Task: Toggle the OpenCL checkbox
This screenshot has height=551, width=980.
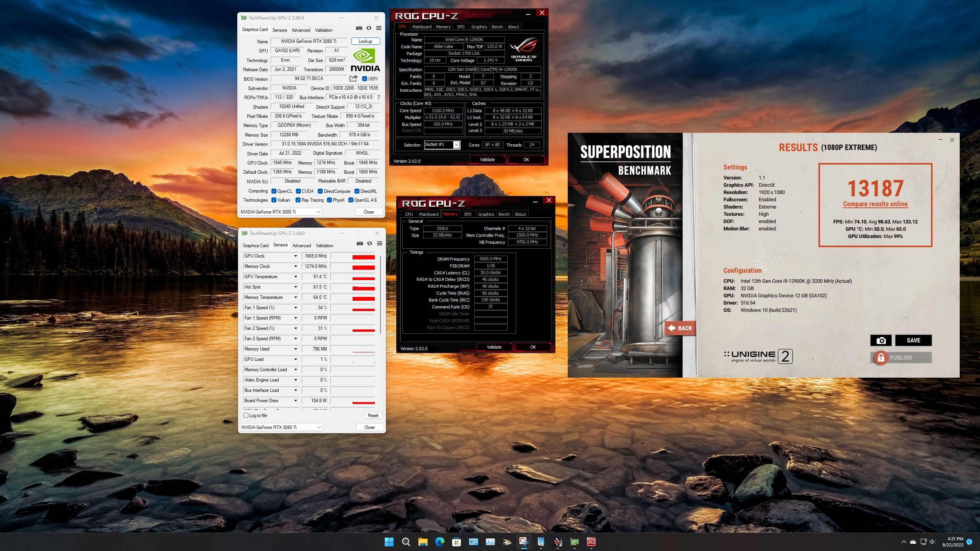Action: click(274, 191)
